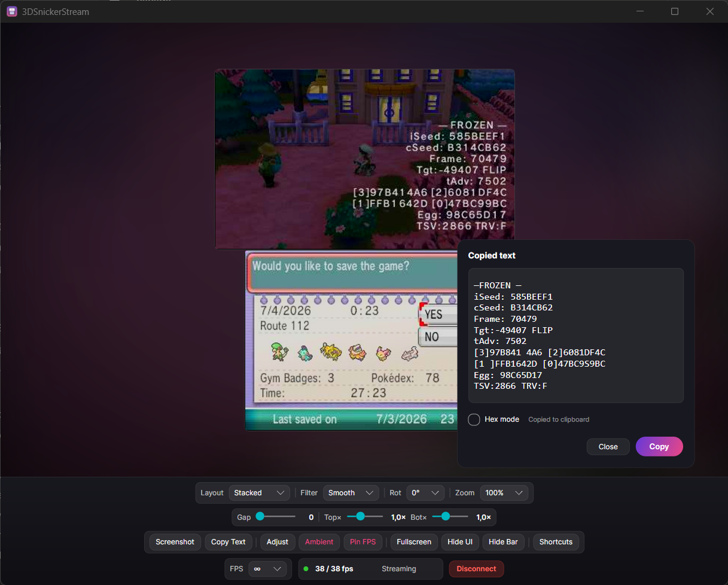Click the green streaming status dot
Image resolution: width=728 pixels, height=585 pixels.
pos(306,569)
